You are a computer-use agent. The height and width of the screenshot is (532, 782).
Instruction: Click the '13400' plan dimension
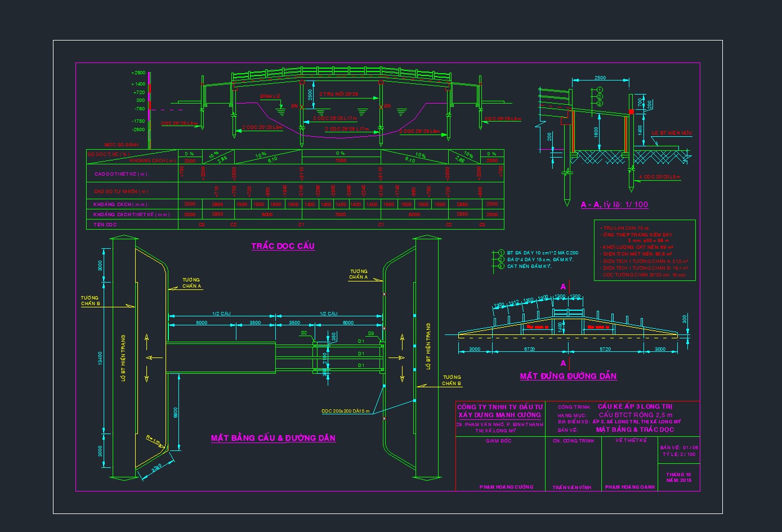(100, 358)
